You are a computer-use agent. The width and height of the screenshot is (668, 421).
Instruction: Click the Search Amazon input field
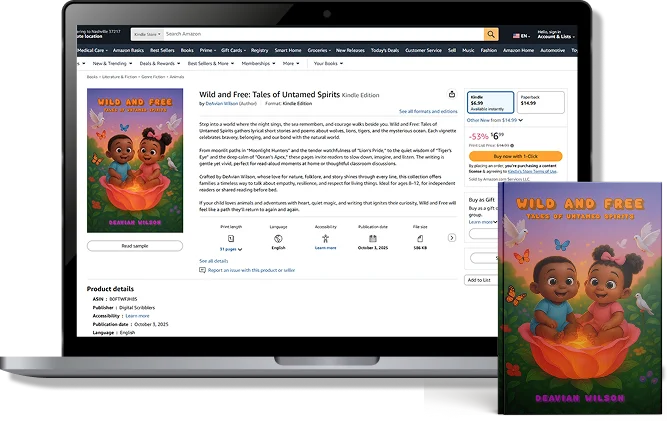point(324,34)
